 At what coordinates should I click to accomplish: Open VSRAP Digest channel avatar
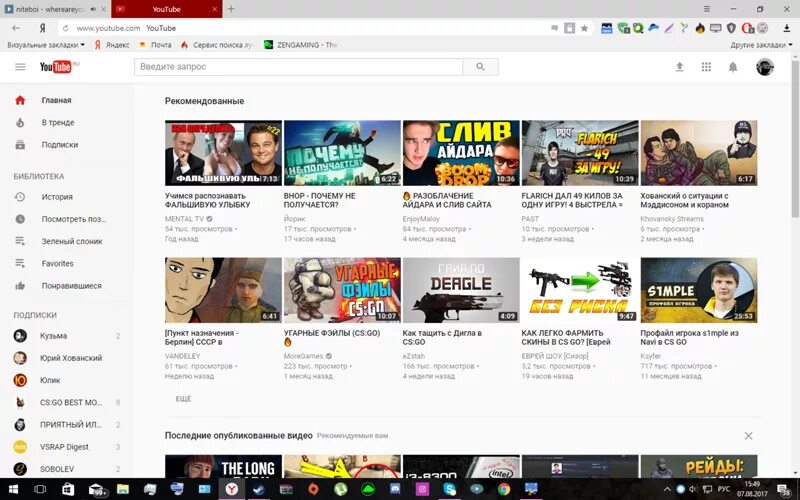point(20,446)
